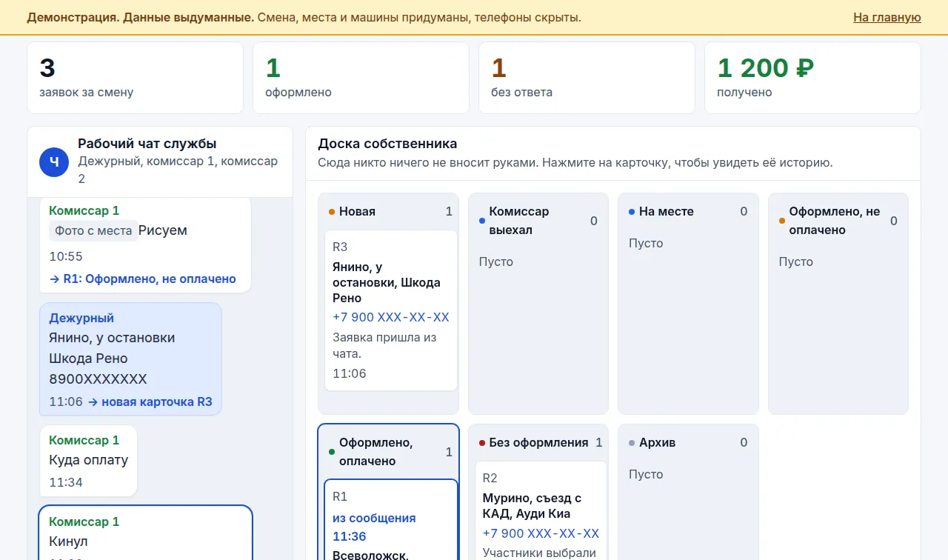Click the 'Куда оплату' chat message
The width and height of the screenshot is (948, 560).
[x=88, y=461]
